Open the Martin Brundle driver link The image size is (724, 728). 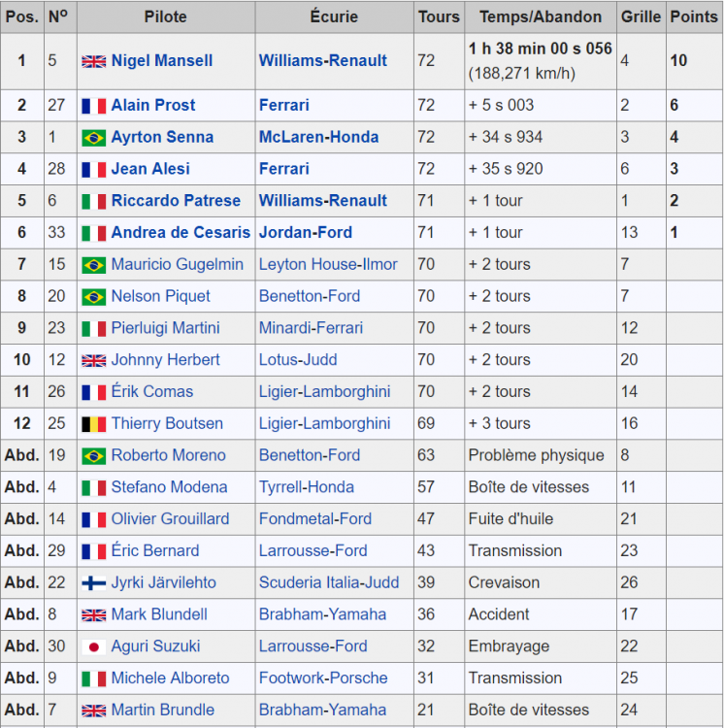pyautogui.click(x=163, y=710)
